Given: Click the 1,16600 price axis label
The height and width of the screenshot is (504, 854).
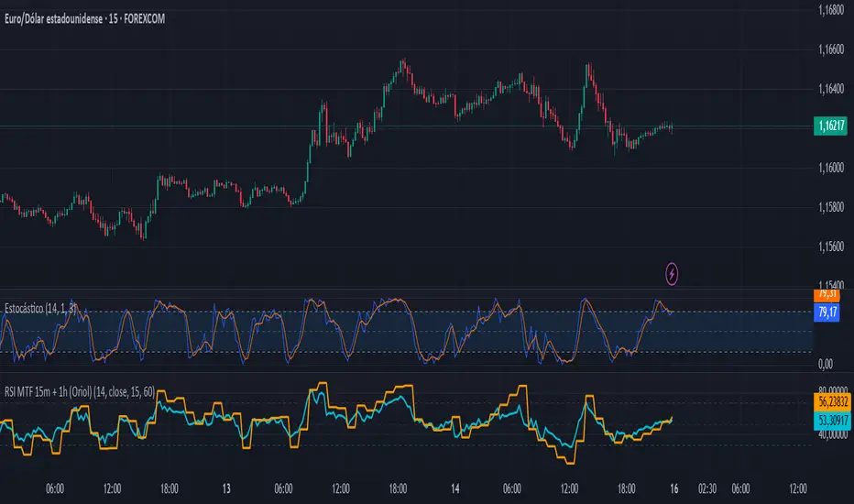Looking at the screenshot, I should point(831,49).
